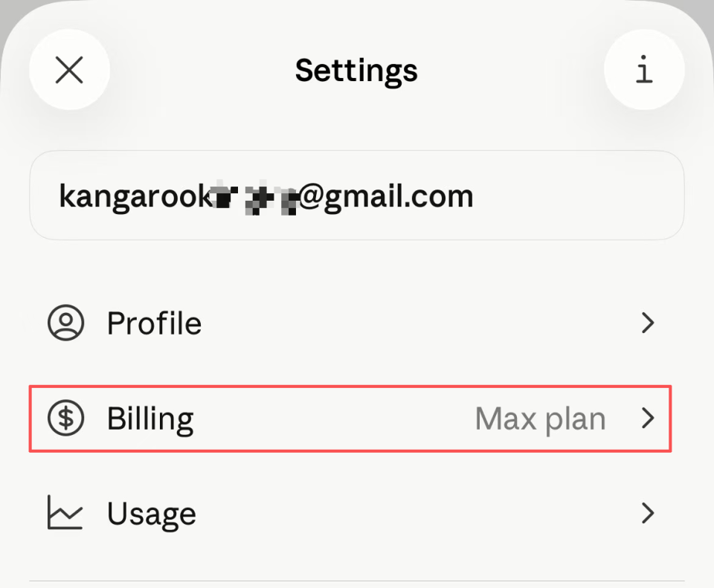
Task: Click the Profile person icon
Action: (x=66, y=323)
